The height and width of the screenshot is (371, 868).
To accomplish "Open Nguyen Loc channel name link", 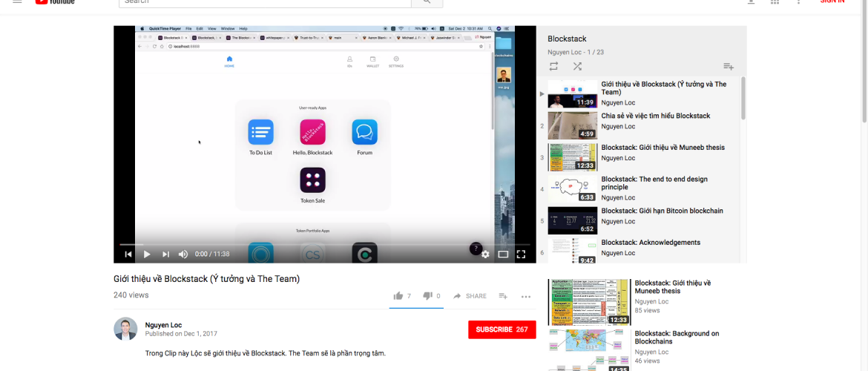I will tap(164, 325).
